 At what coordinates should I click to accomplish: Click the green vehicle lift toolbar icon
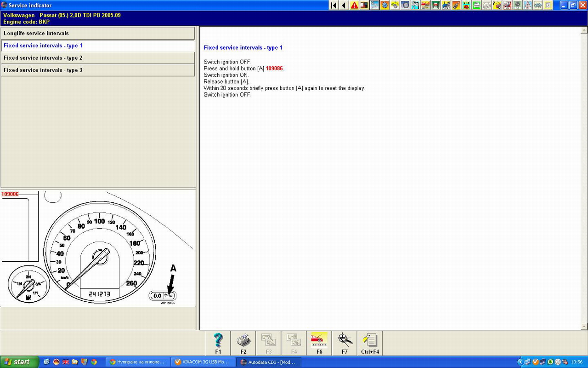[435, 5]
